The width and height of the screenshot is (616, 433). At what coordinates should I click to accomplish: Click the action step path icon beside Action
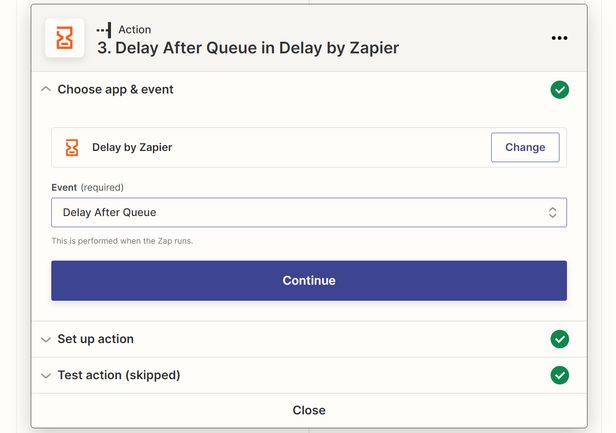(103, 30)
